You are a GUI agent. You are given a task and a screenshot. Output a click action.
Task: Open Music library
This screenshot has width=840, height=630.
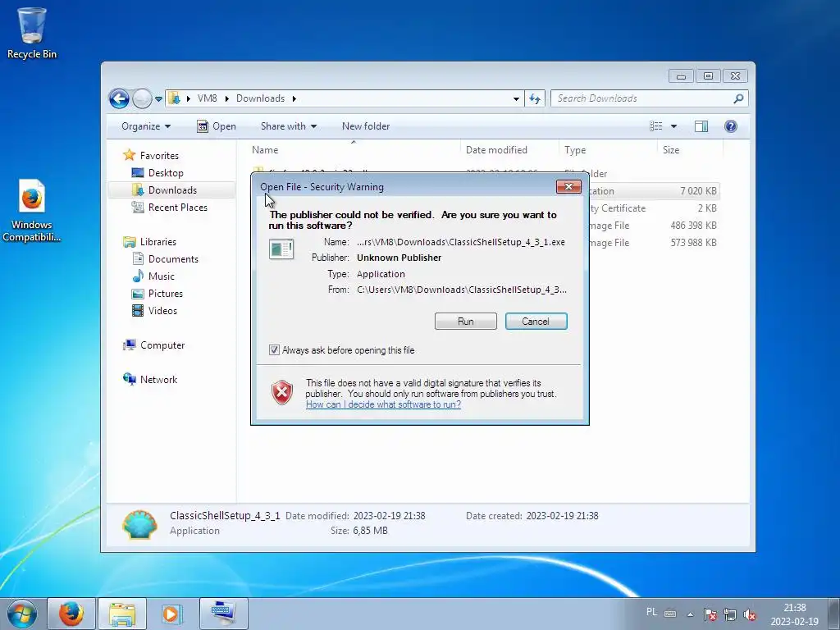click(x=153, y=276)
